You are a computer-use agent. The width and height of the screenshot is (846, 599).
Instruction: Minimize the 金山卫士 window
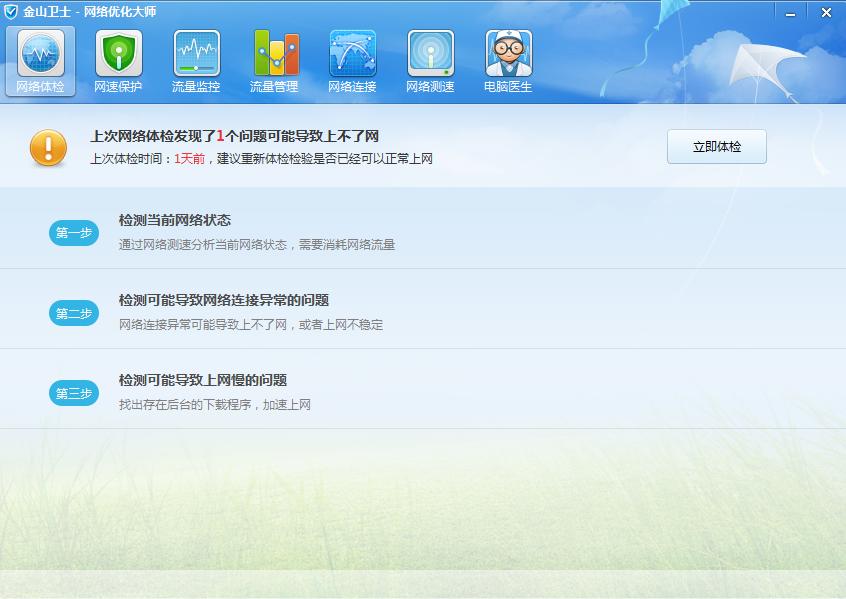click(791, 13)
